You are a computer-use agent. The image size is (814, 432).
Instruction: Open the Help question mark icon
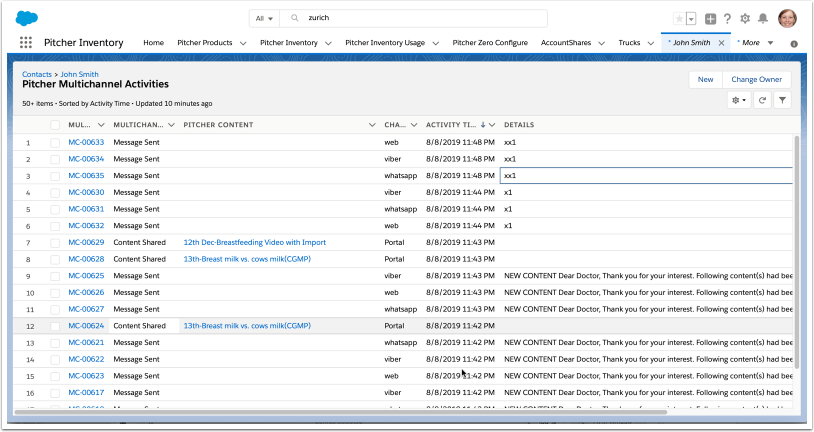coord(727,18)
